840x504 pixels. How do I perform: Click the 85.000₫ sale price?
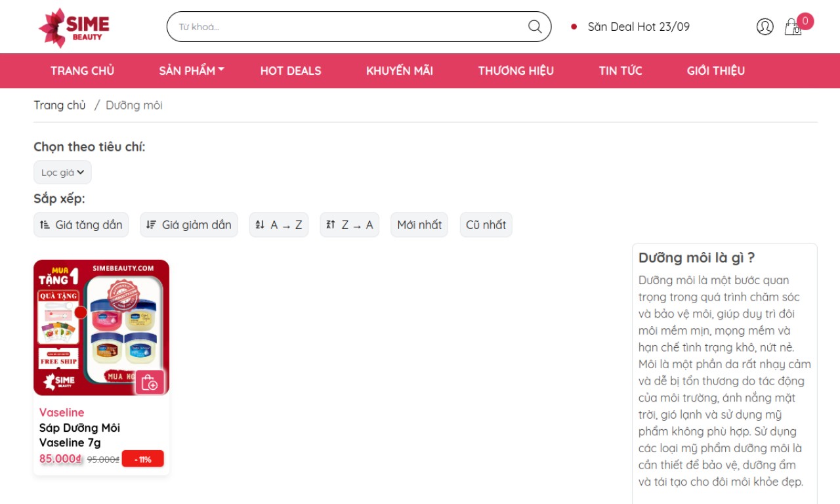tap(60, 459)
